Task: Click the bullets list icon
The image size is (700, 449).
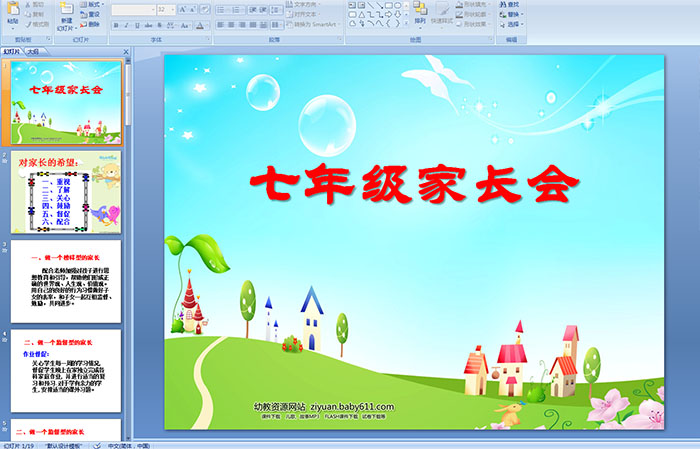Action: (221, 9)
